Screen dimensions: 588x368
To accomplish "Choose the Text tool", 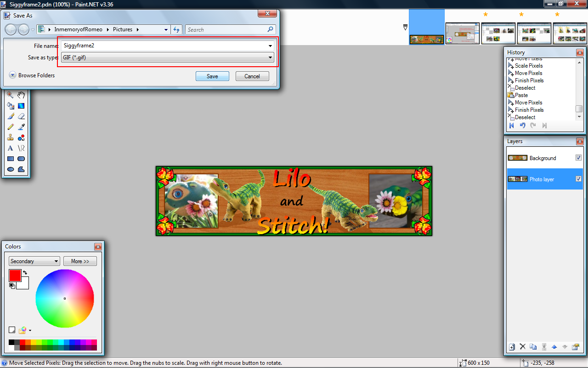I will pyautogui.click(x=10, y=148).
